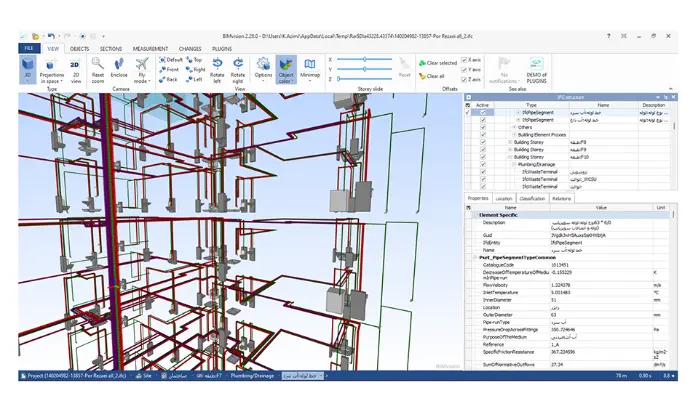The image size is (690, 409).
Task: Uncheck Active for Building Storey F9
Action: point(483,150)
